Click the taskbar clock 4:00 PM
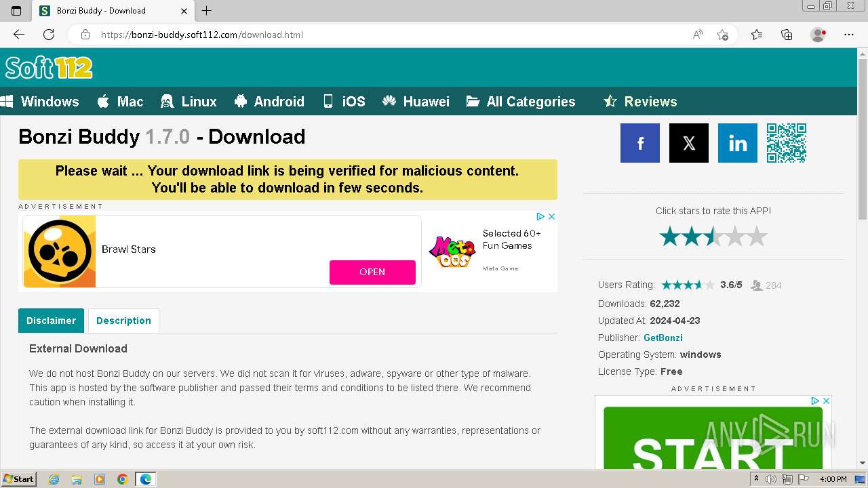The image size is (868, 488). (x=833, y=479)
